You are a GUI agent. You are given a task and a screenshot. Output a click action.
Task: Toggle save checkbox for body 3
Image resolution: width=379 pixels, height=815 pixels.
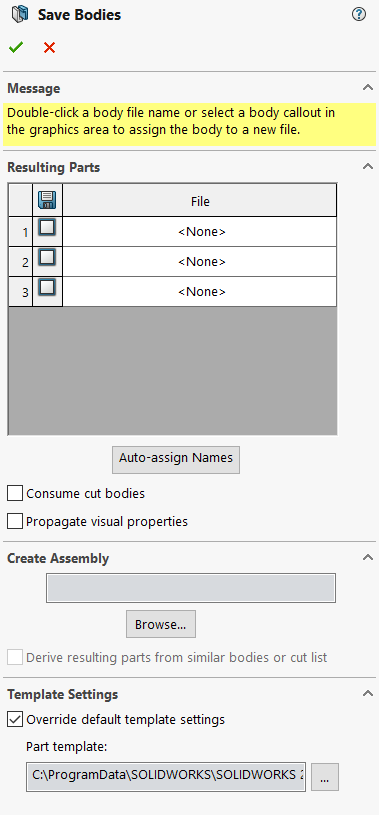coord(47,288)
